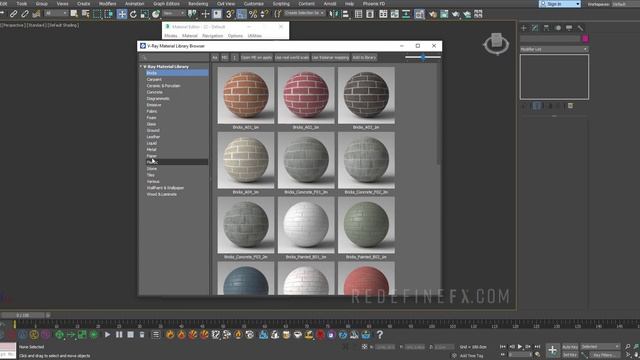The height and width of the screenshot is (360, 640).
Task: Select the Metal category in library tree
Action: [151, 149]
